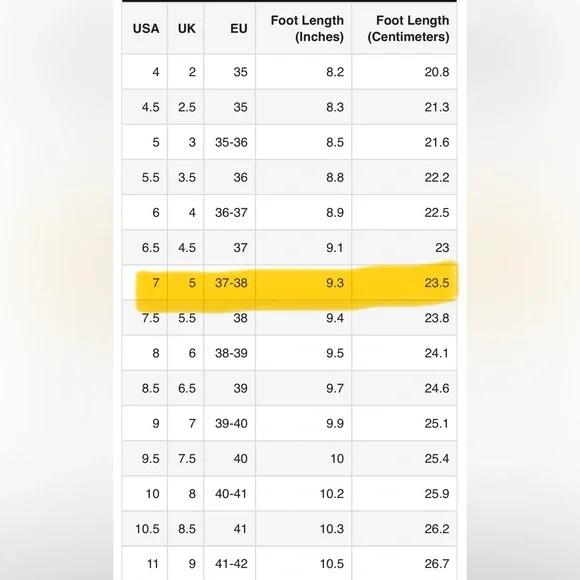This screenshot has height=580, width=580.
Task: Select the 38-39 EU size cell
Action: click(x=231, y=353)
